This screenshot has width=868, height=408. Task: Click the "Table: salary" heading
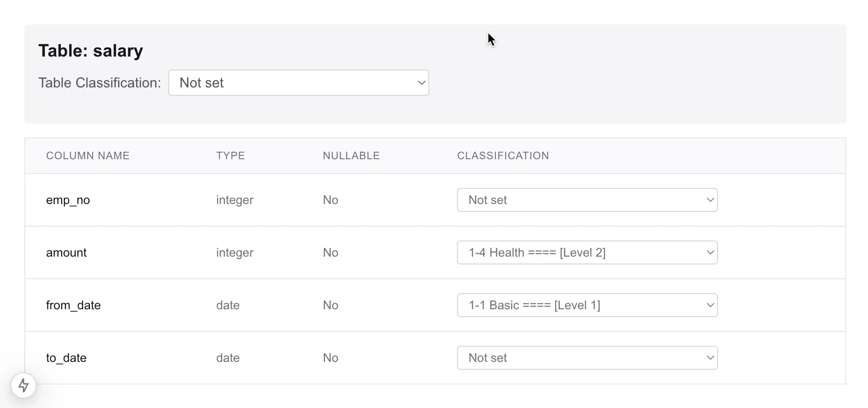(90, 51)
